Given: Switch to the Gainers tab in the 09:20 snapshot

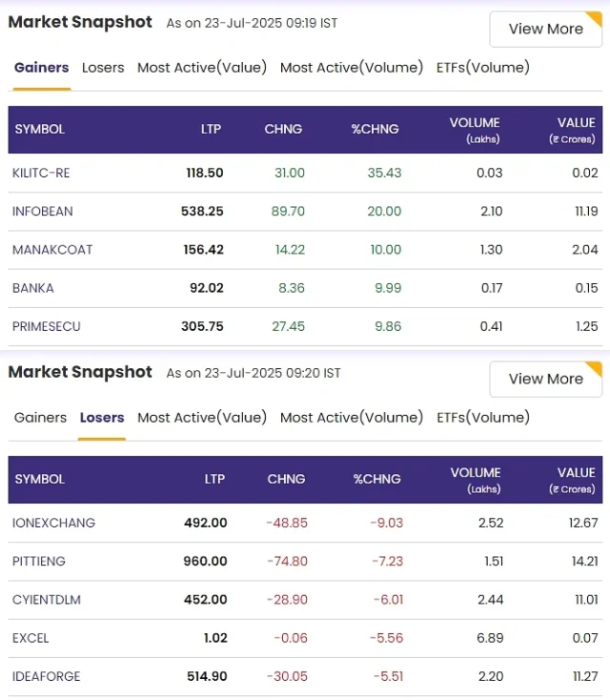Looking at the screenshot, I should [x=40, y=418].
